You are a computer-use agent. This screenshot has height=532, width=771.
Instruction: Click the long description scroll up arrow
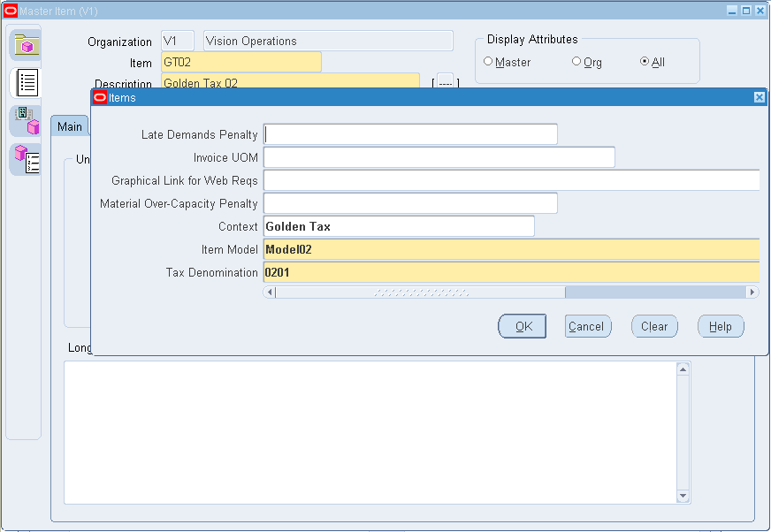[683, 369]
